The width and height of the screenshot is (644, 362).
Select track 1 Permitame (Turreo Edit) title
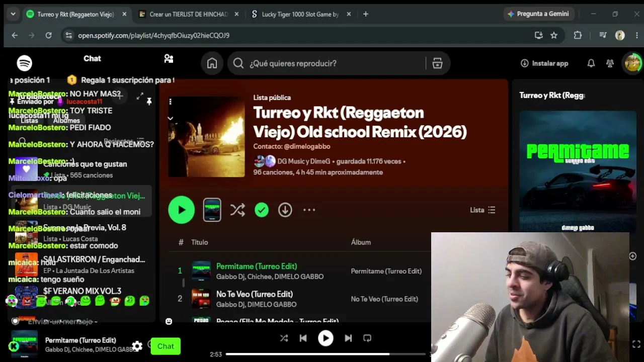(257, 266)
